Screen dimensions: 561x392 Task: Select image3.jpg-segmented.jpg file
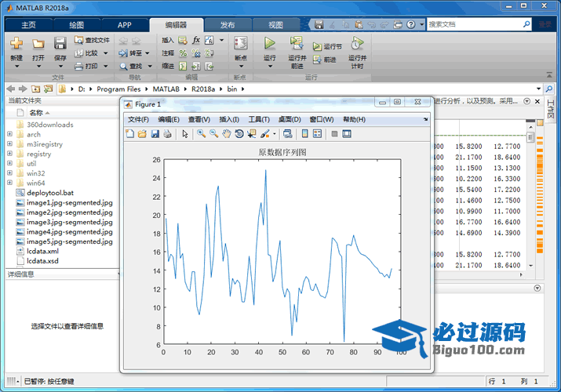click(69, 222)
